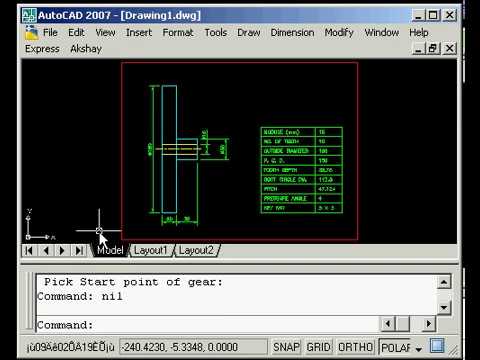Open the custom Akshay menu
This screenshot has height=360, width=480.
point(86,49)
